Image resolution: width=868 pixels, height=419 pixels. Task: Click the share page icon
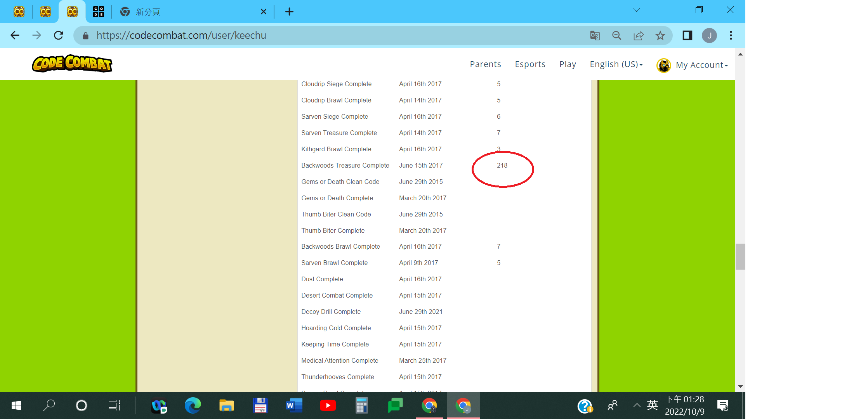[x=639, y=36]
